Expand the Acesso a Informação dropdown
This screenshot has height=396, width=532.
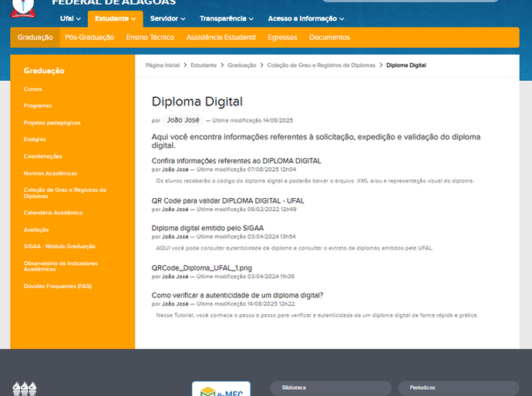coord(306,18)
